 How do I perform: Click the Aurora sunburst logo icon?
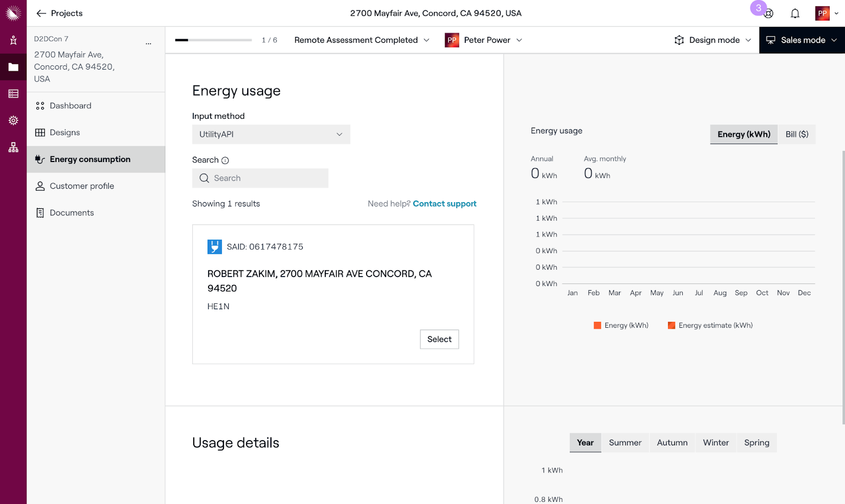point(13,13)
